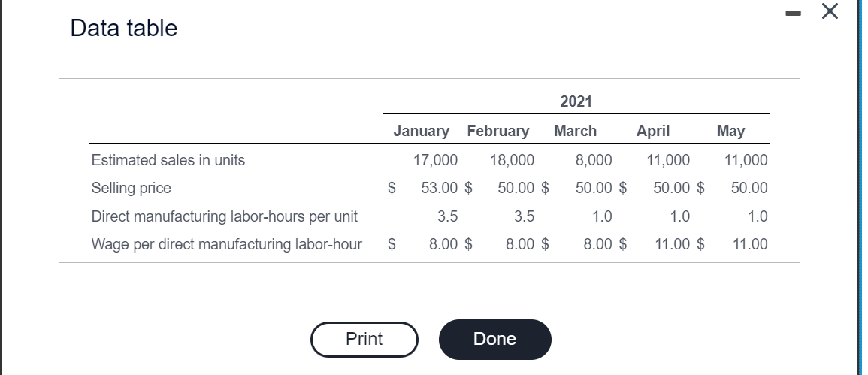Click Wage per direct manufacturing labor-hour label
This screenshot has width=868, height=375.
pyautogui.click(x=227, y=243)
